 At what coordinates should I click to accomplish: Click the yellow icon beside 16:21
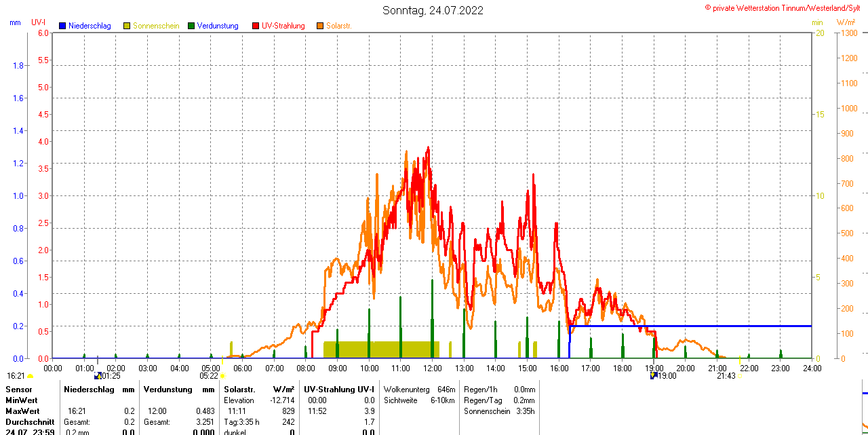pos(31,376)
